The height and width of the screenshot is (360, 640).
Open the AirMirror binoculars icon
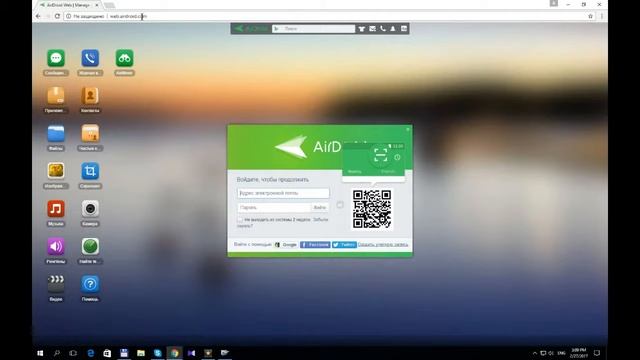coord(124,58)
